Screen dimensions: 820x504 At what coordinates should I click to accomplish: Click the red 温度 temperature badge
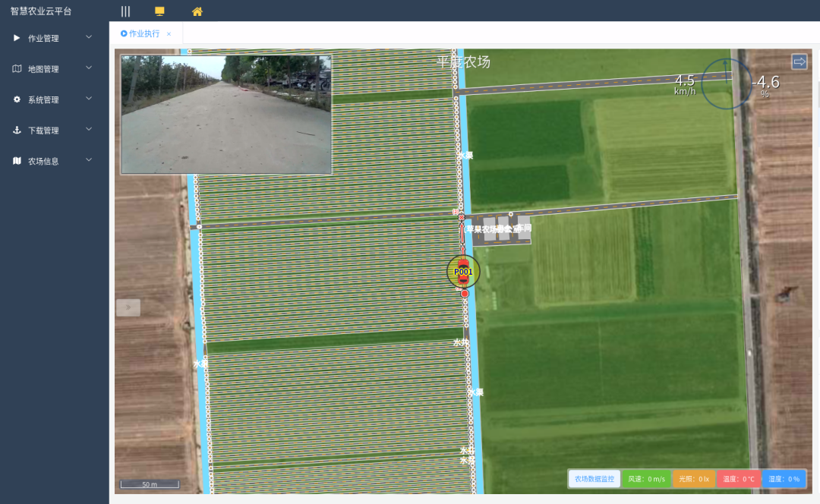[738, 479]
